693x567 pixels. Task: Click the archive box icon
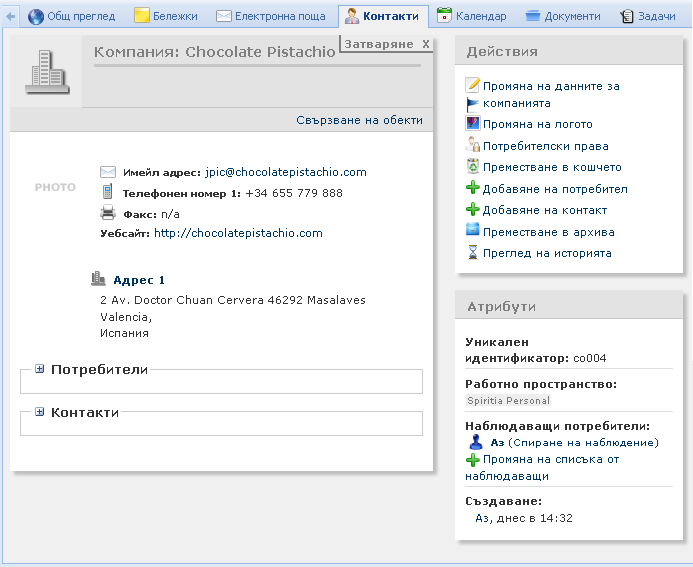[x=473, y=230]
